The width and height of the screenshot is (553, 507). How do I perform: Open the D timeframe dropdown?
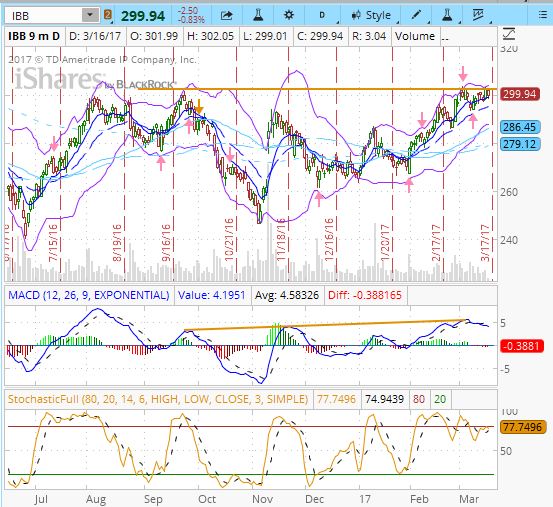[322, 15]
